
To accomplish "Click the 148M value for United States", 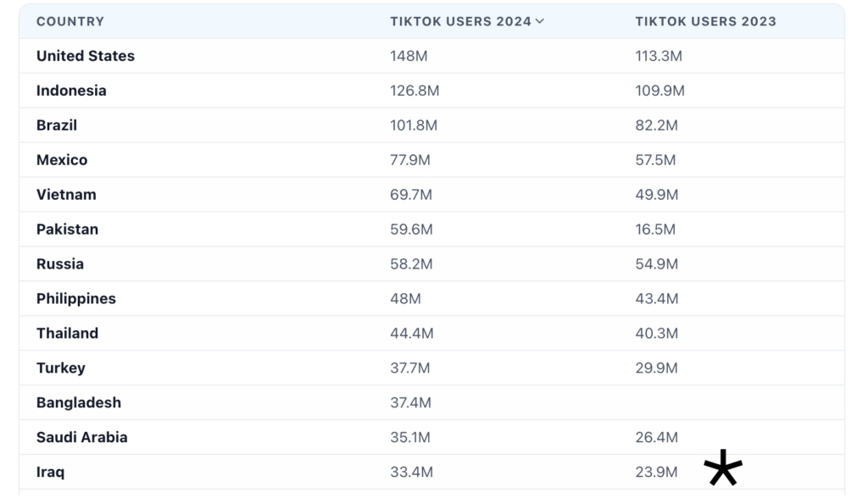I will click(409, 56).
